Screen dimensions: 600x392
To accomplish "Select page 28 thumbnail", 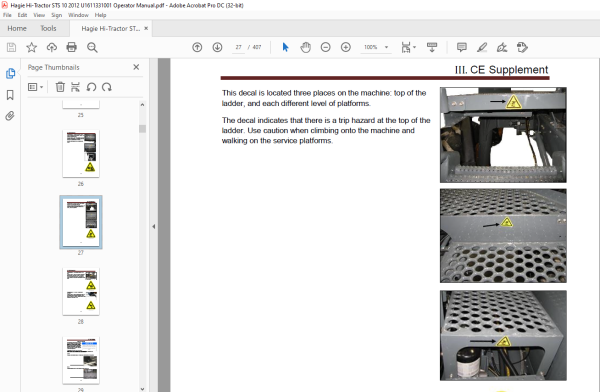I will 81,292.
